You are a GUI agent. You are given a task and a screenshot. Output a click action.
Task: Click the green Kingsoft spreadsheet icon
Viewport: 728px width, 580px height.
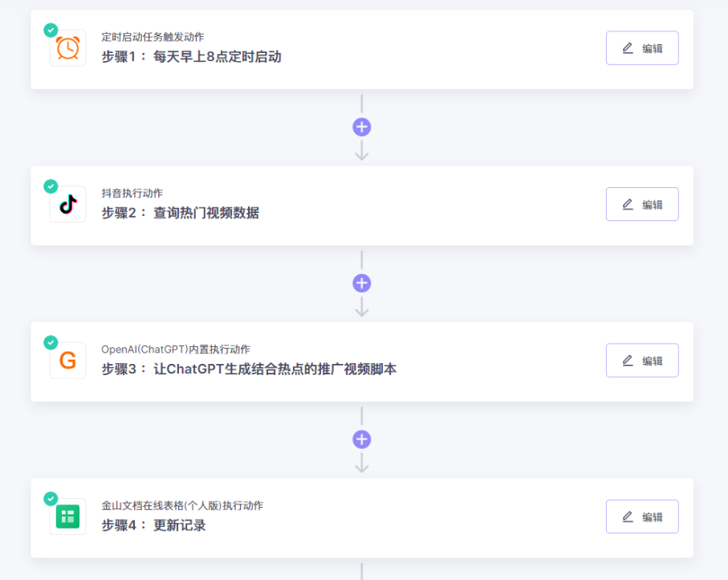(67, 517)
